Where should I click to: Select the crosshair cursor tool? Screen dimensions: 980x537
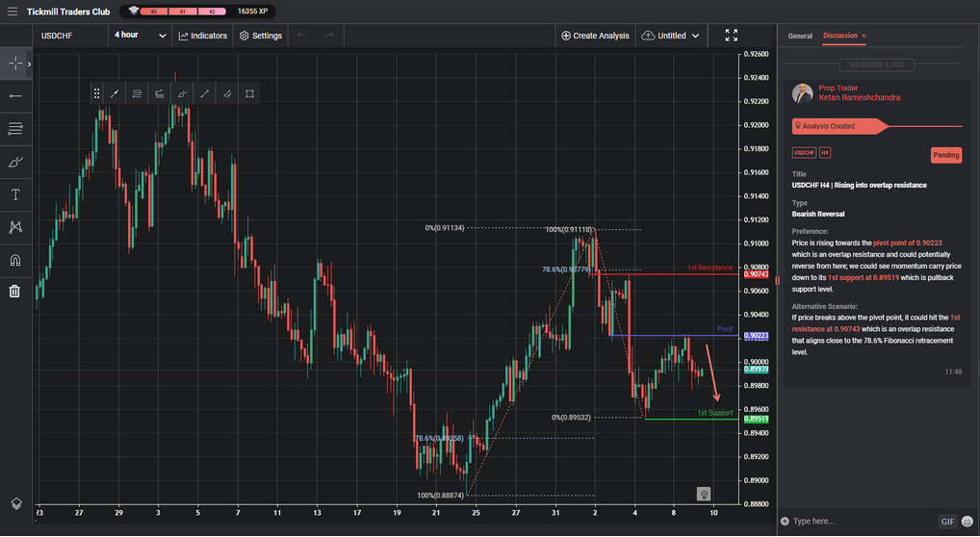15,64
